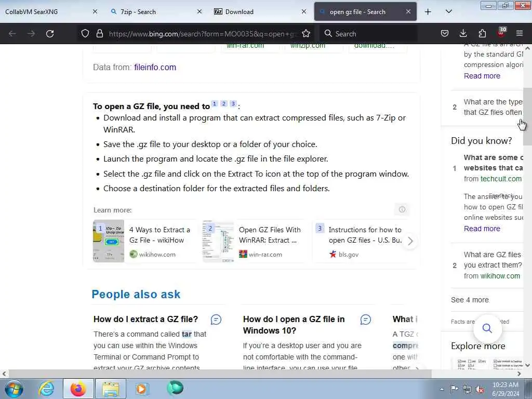Image resolution: width=532 pixels, height=399 pixels.
Task: Click the horizontal scrollbar right arrow
Action: coord(519,374)
